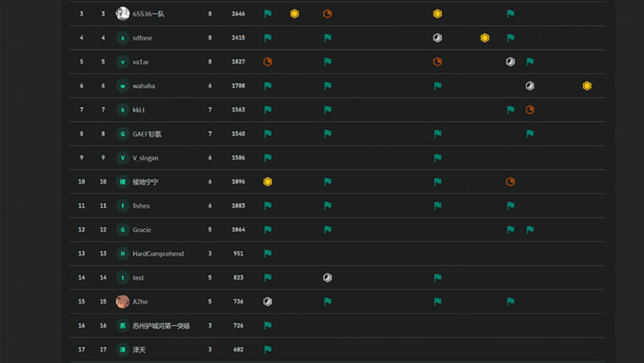
Task: Click the orange clock badge in kkLL's row
Action: click(530, 110)
